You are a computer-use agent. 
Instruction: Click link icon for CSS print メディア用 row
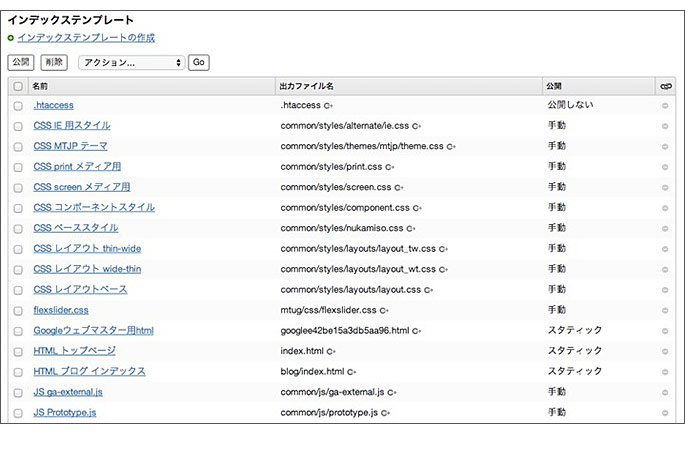click(x=665, y=167)
